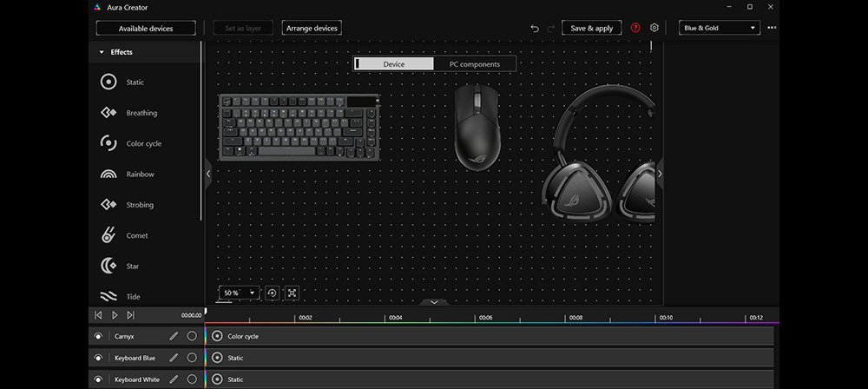Toggle visibility of Keyboard White layer
The image size is (868, 389).
pos(98,379)
